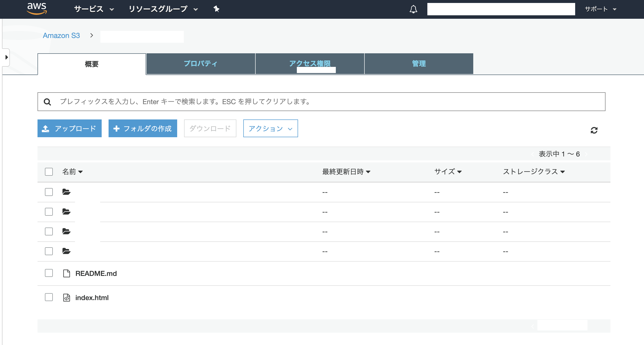This screenshot has height=345, width=644.
Task: Select the README.md checkbox
Action: pyautogui.click(x=49, y=273)
